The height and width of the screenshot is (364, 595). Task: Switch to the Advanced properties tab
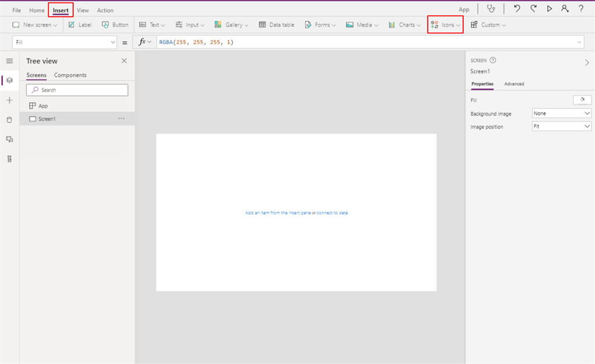click(514, 84)
